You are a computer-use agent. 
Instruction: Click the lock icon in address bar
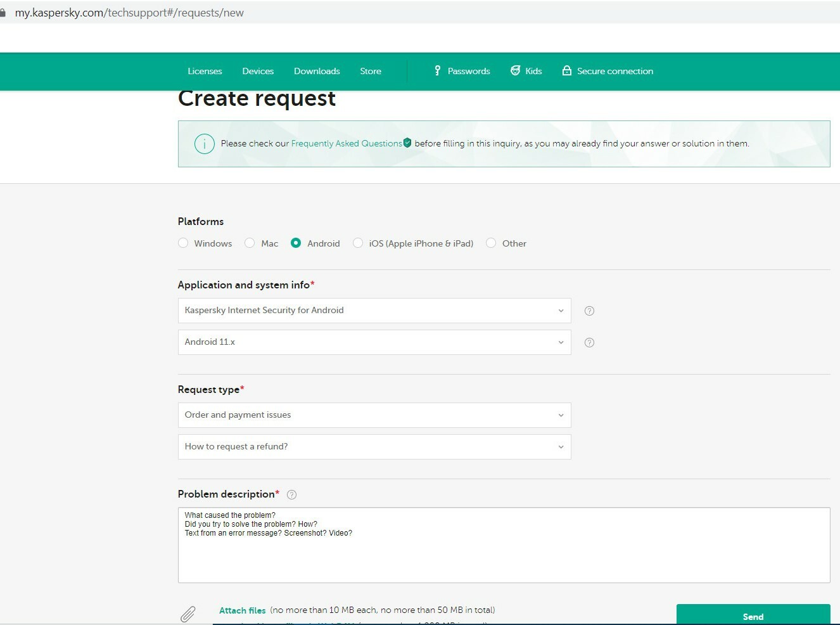3,13
